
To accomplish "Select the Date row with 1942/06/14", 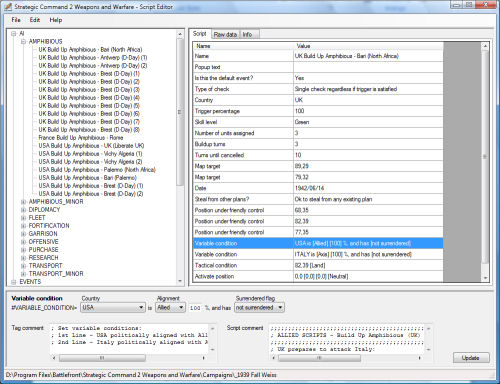I will [318, 188].
